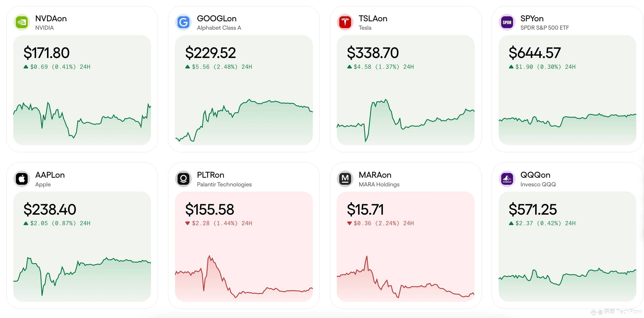
Task: Open the NVDAon ticker title
Action: (x=51, y=18)
